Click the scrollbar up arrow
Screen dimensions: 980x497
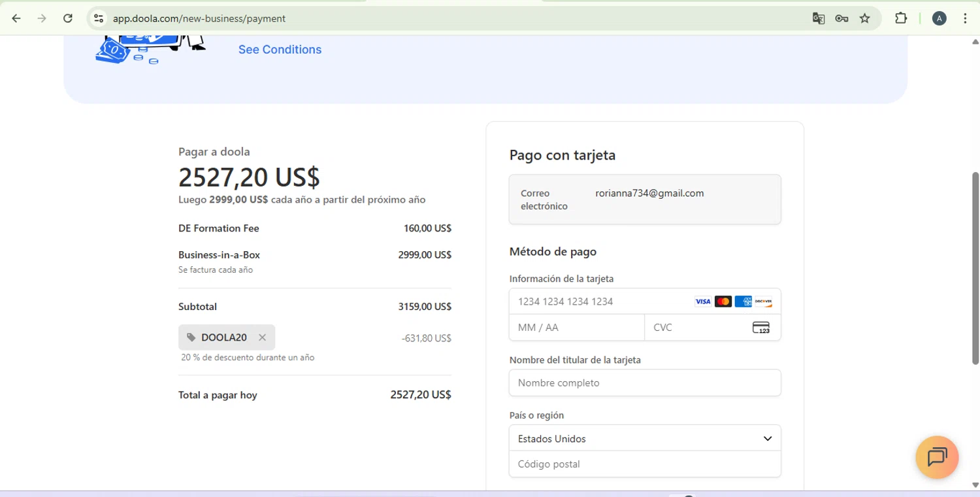(975, 42)
